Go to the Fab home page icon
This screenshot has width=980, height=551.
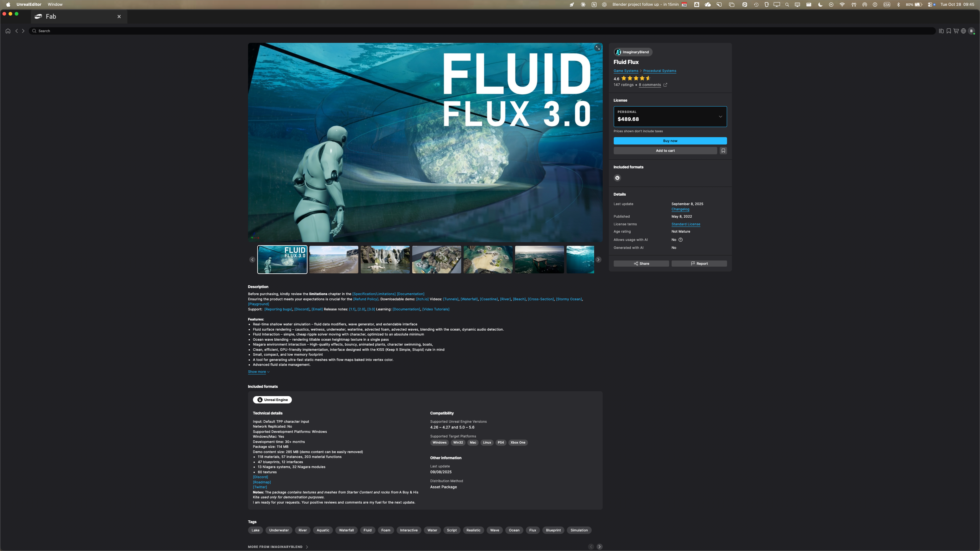coord(8,31)
